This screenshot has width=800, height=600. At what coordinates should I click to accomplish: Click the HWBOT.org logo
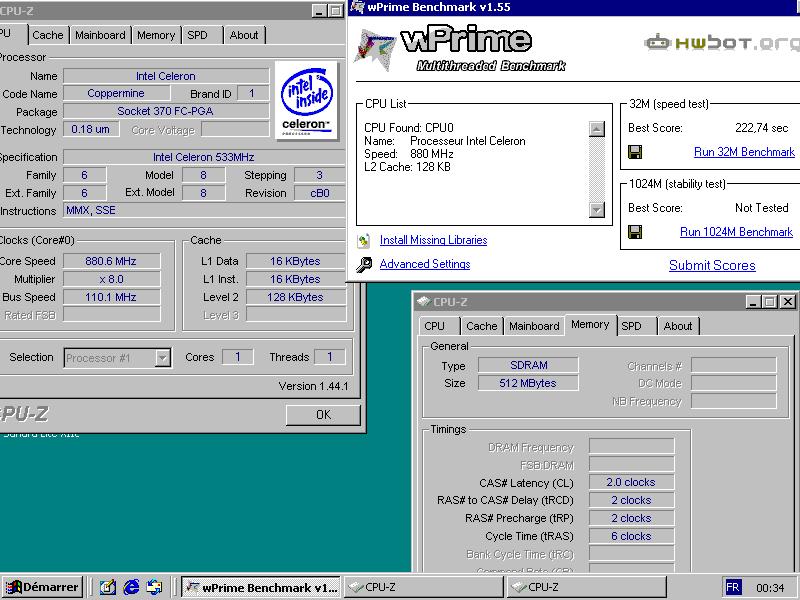pos(722,42)
